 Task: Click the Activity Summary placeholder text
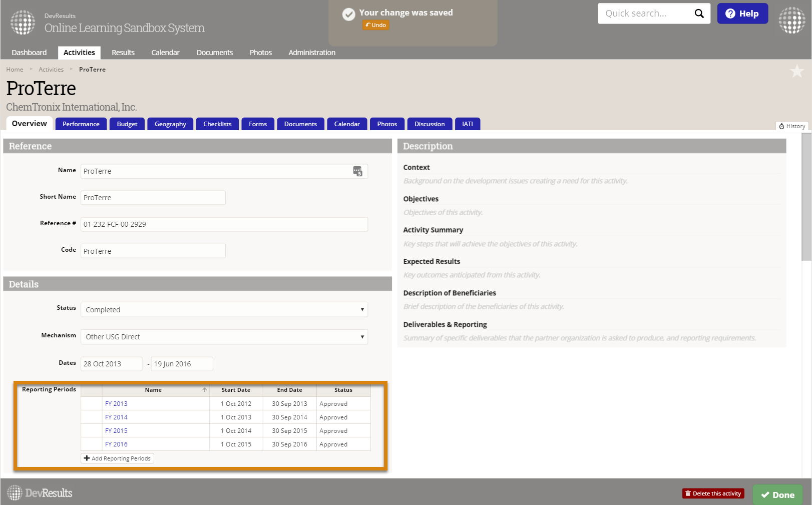pyautogui.click(x=491, y=244)
